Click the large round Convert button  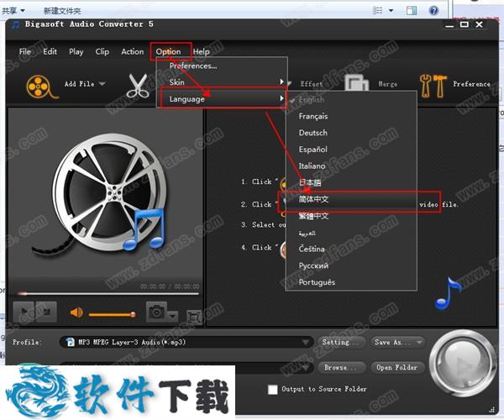pyautogui.click(x=462, y=364)
